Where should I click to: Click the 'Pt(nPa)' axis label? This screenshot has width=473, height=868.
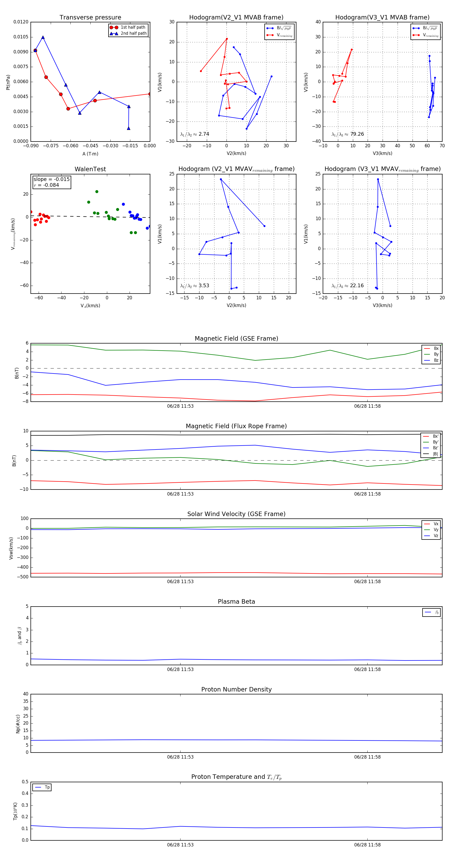pos(8,82)
